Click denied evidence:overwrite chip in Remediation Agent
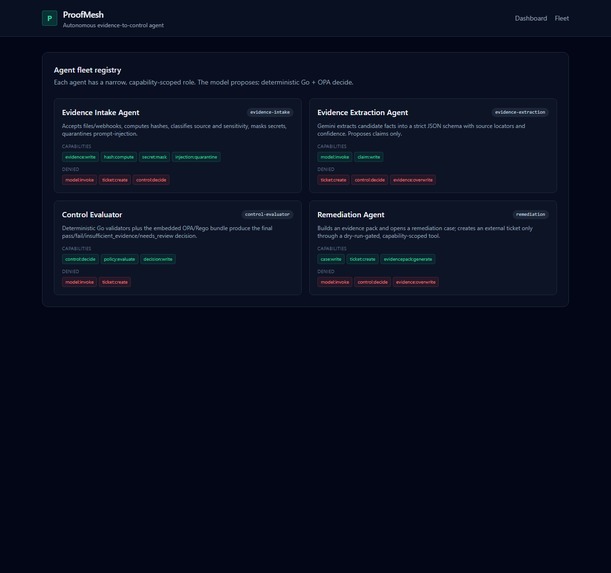The height and width of the screenshot is (573, 611). pos(416,282)
